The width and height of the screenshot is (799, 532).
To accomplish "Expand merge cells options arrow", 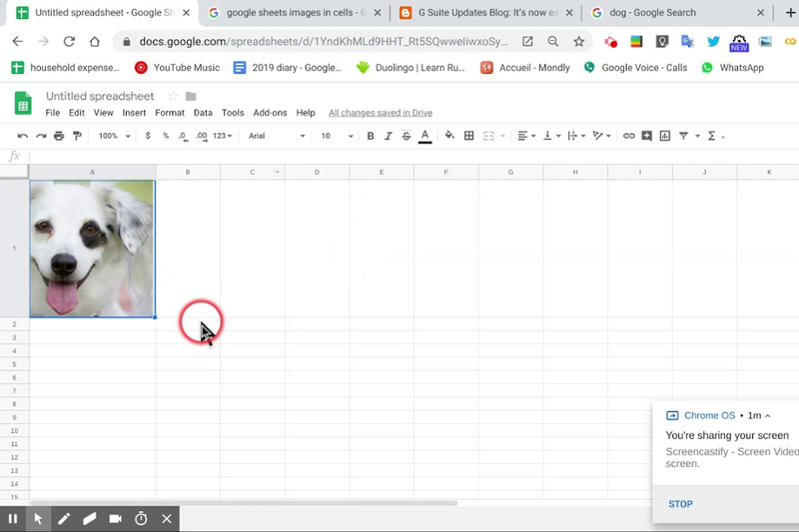I will point(503,136).
